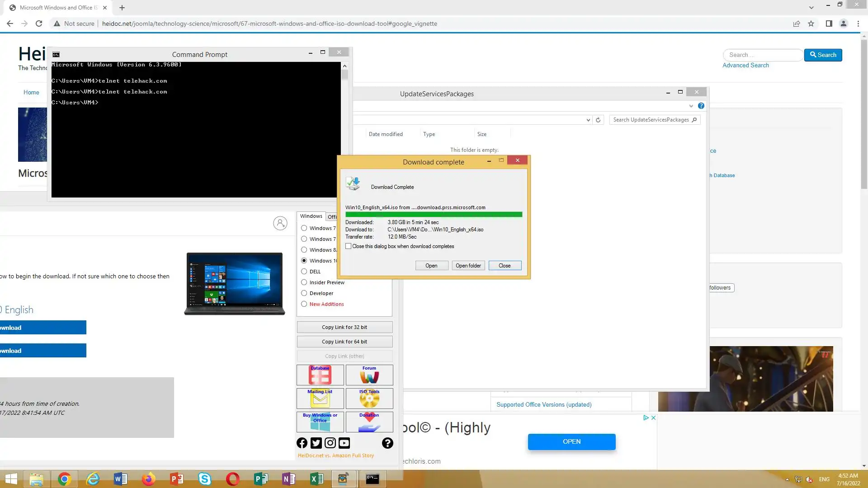
Task: Open the Database icon tile
Action: pos(320,375)
